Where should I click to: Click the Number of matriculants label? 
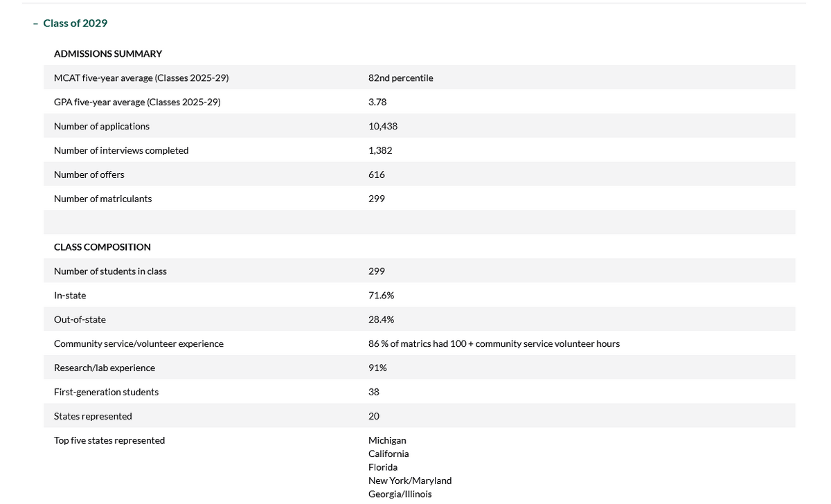click(x=102, y=199)
